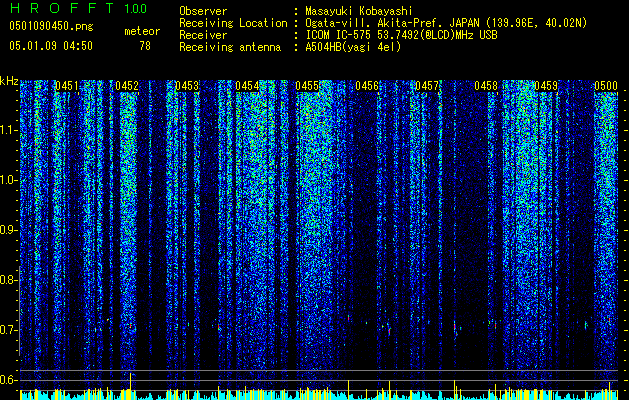Screen dimensions: 629x400
Task: Click the 0453 time marker
Action: pos(187,86)
